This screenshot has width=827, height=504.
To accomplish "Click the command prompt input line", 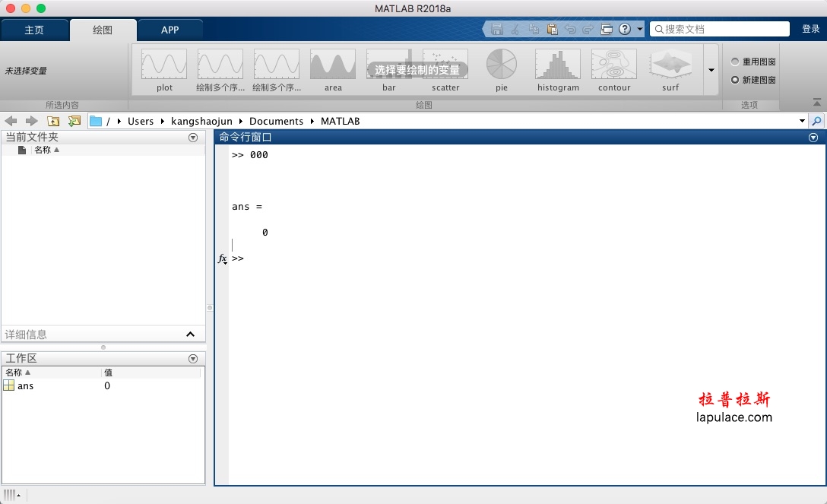I will click(x=528, y=258).
